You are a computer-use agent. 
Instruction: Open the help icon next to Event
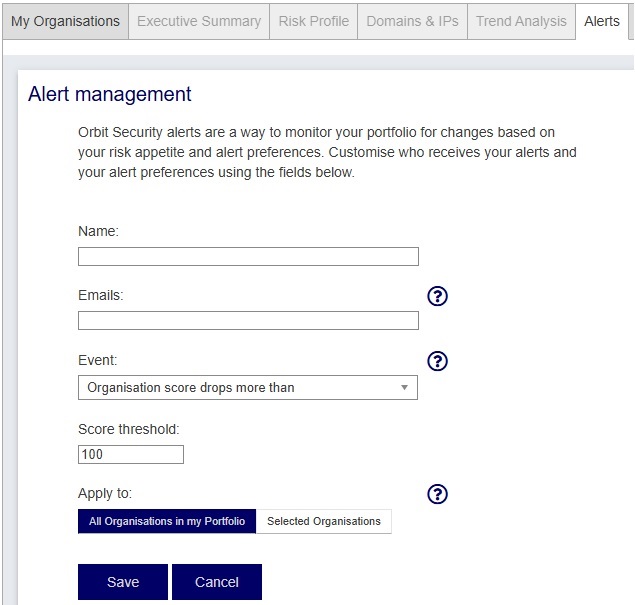437,361
